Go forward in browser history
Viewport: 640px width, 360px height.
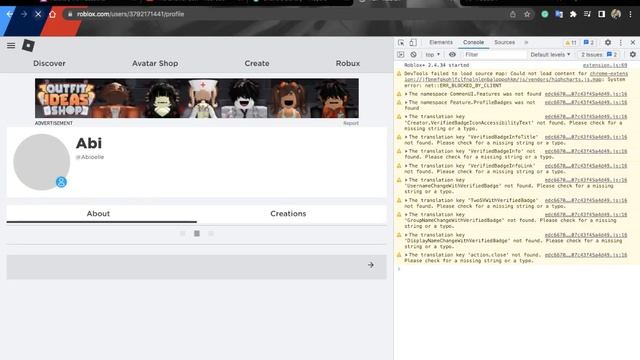tap(24, 14)
